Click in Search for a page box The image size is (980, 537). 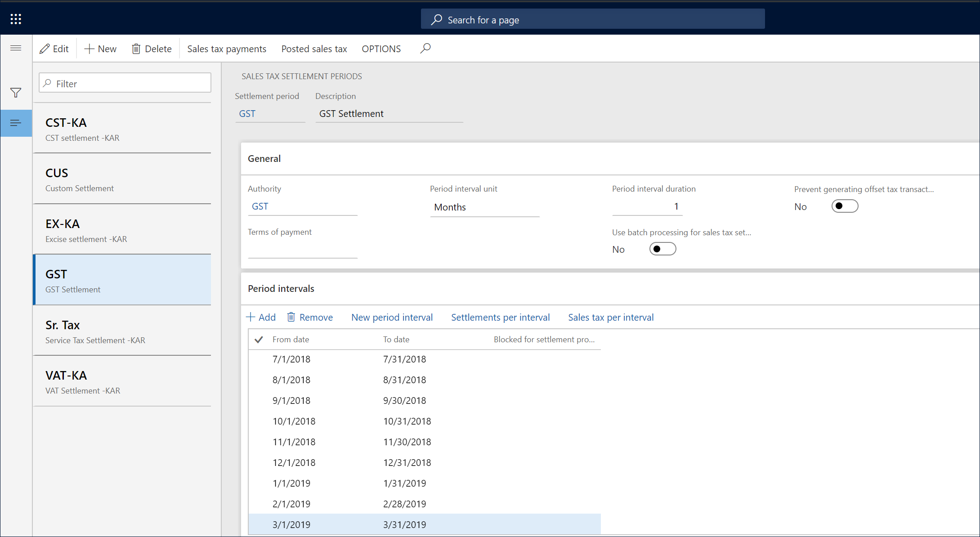coord(593,20)
